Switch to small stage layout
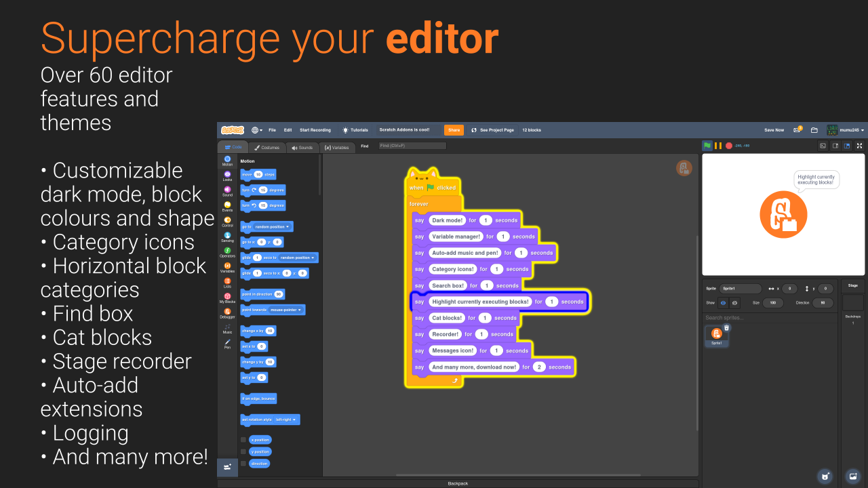 [835, 146]
